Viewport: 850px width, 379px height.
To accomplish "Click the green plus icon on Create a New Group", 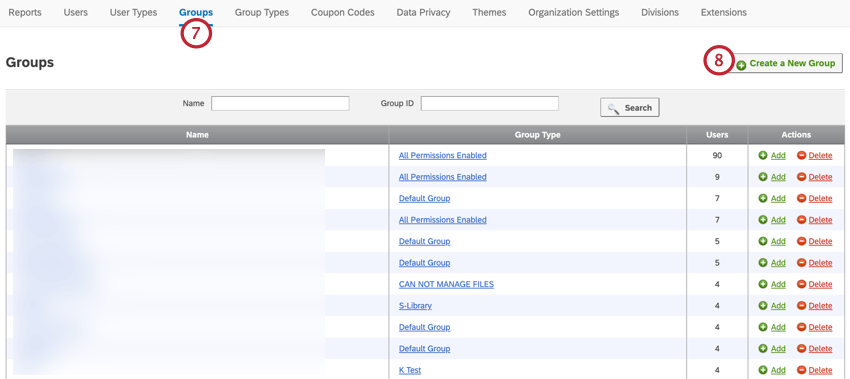I will [741, 65].
